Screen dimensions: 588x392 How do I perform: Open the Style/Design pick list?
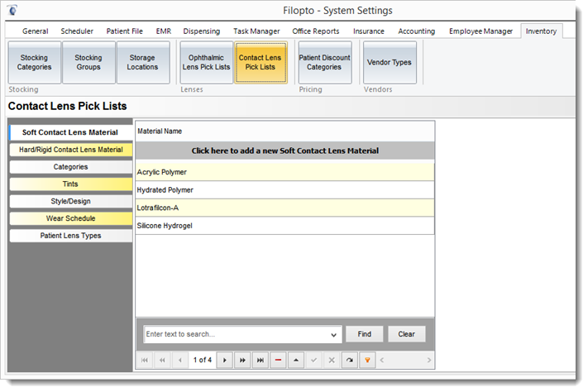(x=71, y=202)
